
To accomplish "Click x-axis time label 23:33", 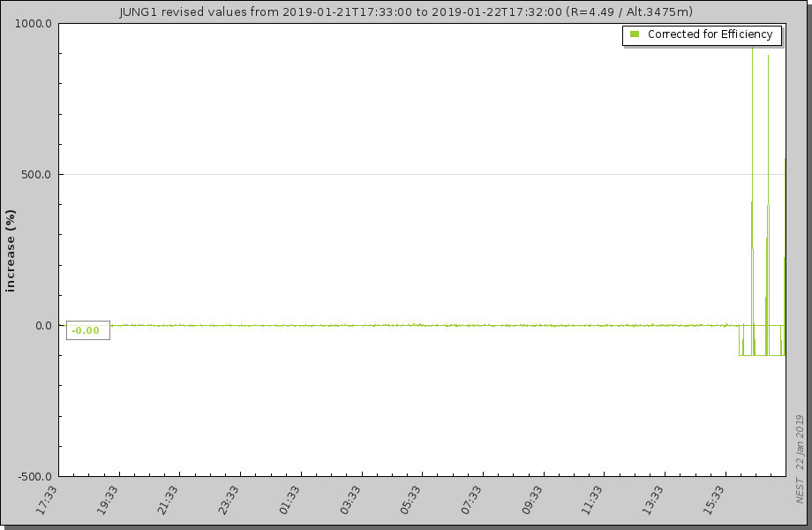I will pyautogui.click(x=229, y=499).
